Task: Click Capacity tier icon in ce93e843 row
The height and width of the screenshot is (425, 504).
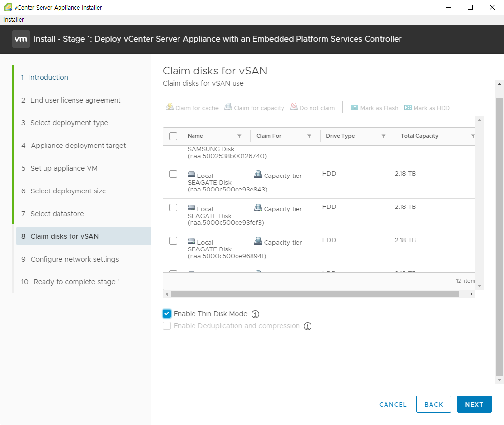Action: click(258, 174)
